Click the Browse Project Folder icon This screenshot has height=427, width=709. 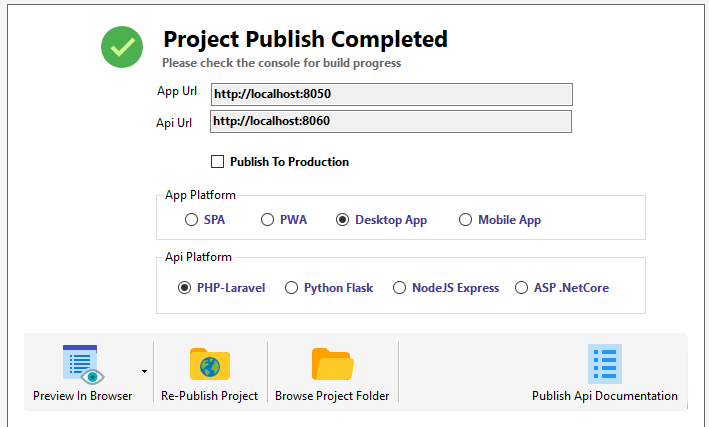[332, 364]
